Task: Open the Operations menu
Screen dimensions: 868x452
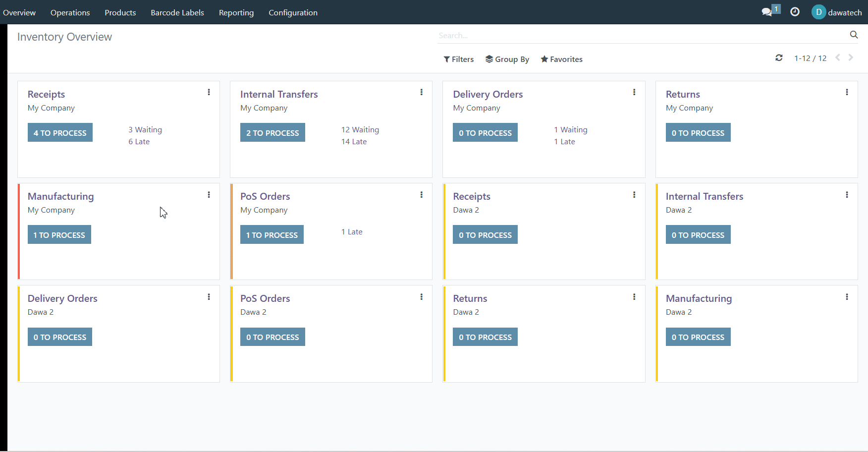Action: coord(70,12)
